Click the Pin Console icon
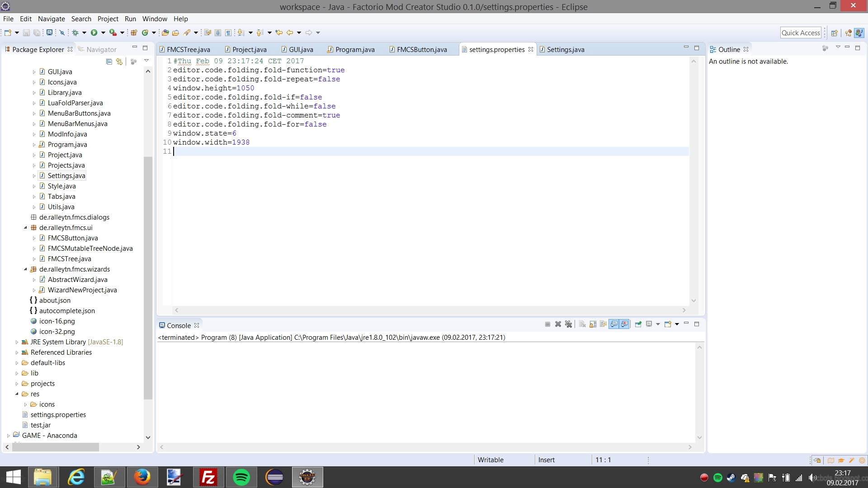 pyautogui.click(x=638, y=324)
